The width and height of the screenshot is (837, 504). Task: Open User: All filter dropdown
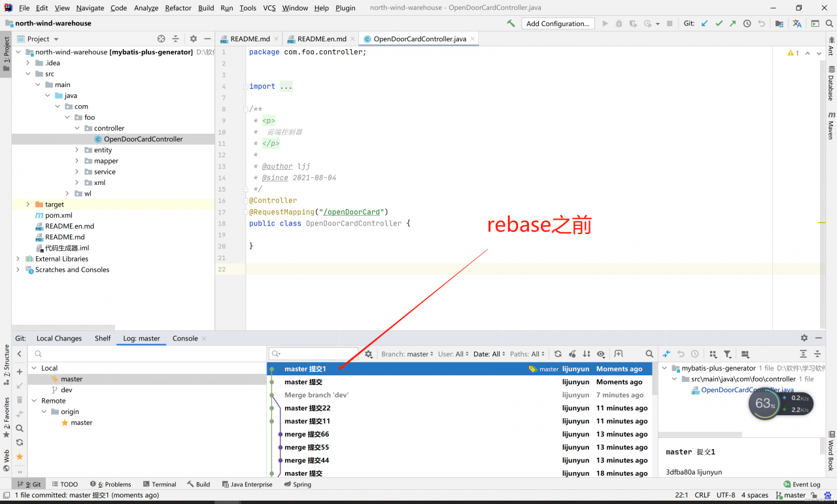[x=453, y=354]
